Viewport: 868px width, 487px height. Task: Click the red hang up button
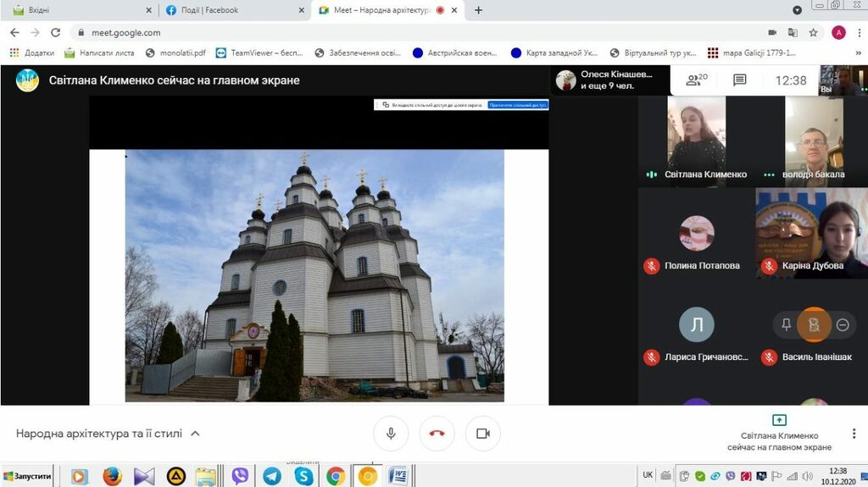click(x=437, y=434)
